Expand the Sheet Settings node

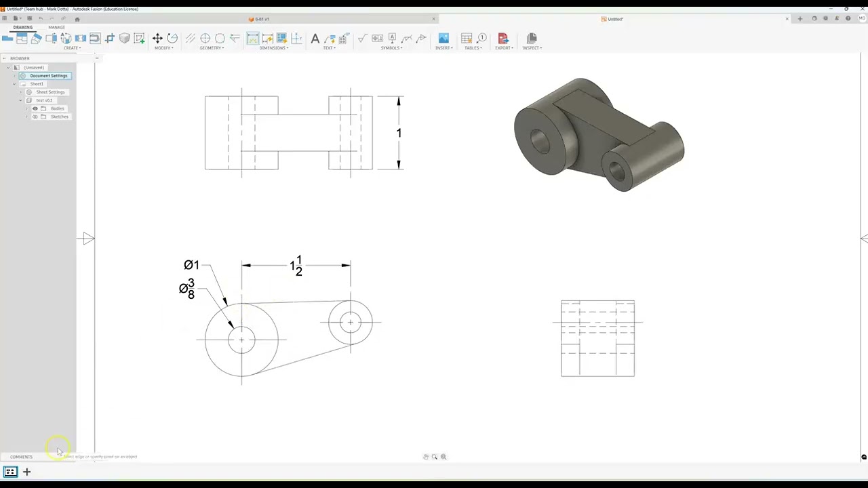(20, 92)
